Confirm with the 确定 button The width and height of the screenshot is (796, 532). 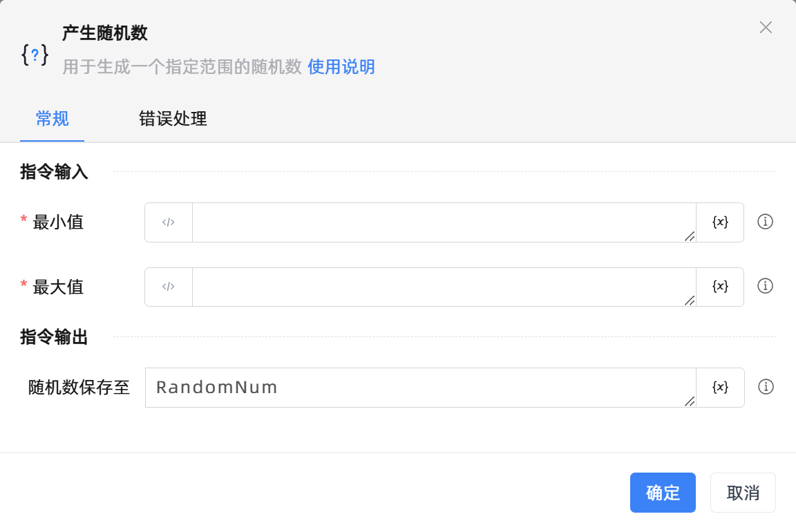663,493
